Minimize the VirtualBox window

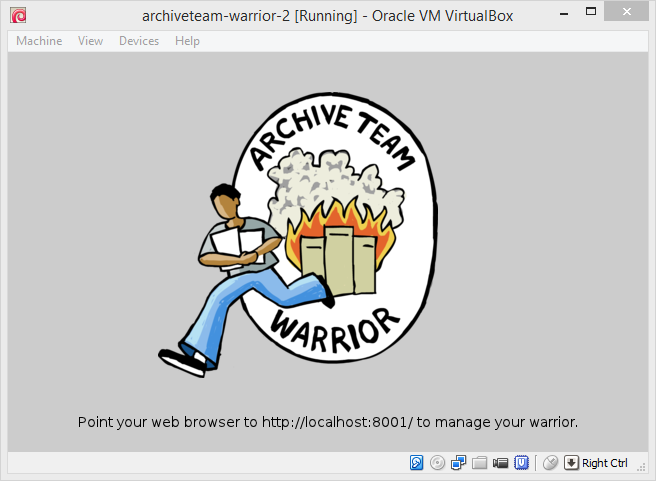[x=564, y=13]
